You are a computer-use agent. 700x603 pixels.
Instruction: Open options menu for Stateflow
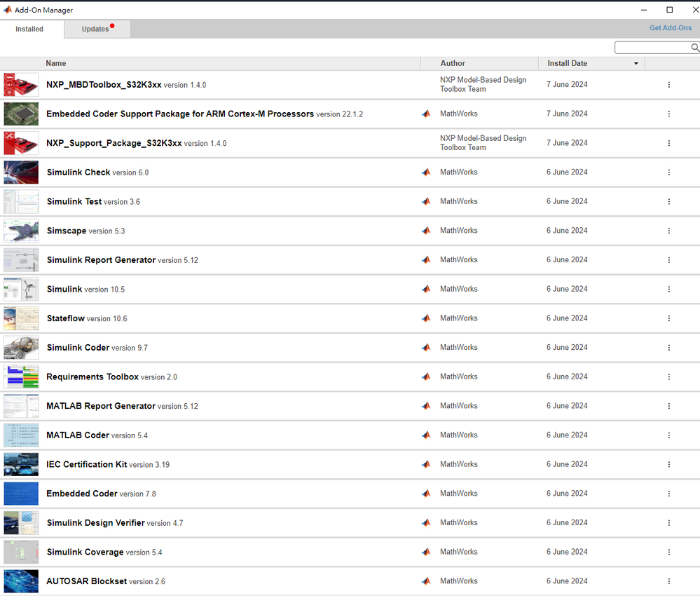pos(668,318)
